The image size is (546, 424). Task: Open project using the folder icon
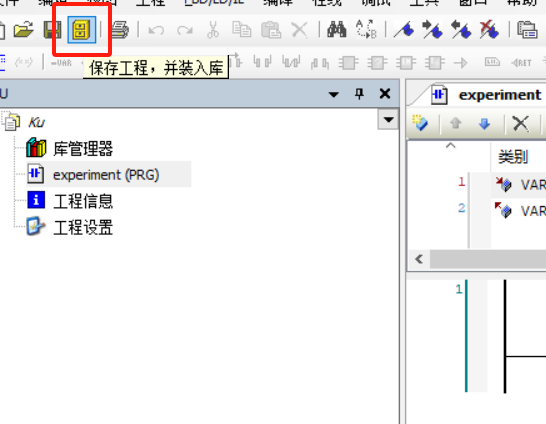[24, 30]
